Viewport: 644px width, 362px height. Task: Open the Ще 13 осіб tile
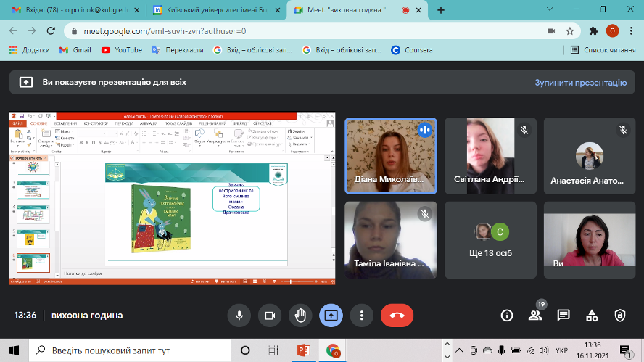coord(490,240)
